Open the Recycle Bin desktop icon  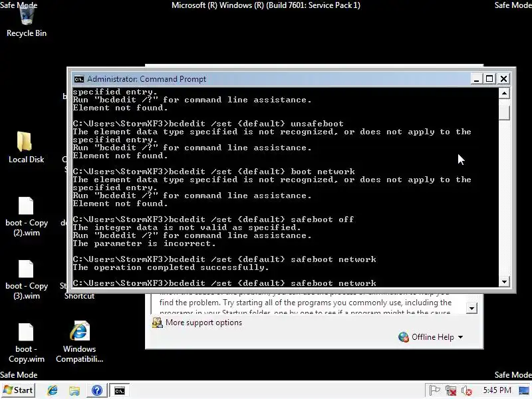(x=26, y=21)
